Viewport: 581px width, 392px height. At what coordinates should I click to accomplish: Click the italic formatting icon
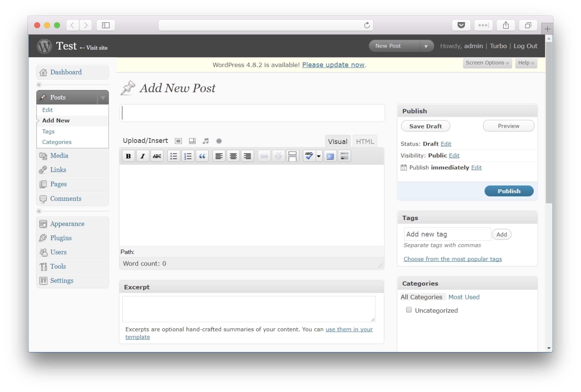[x=143, y=156]
